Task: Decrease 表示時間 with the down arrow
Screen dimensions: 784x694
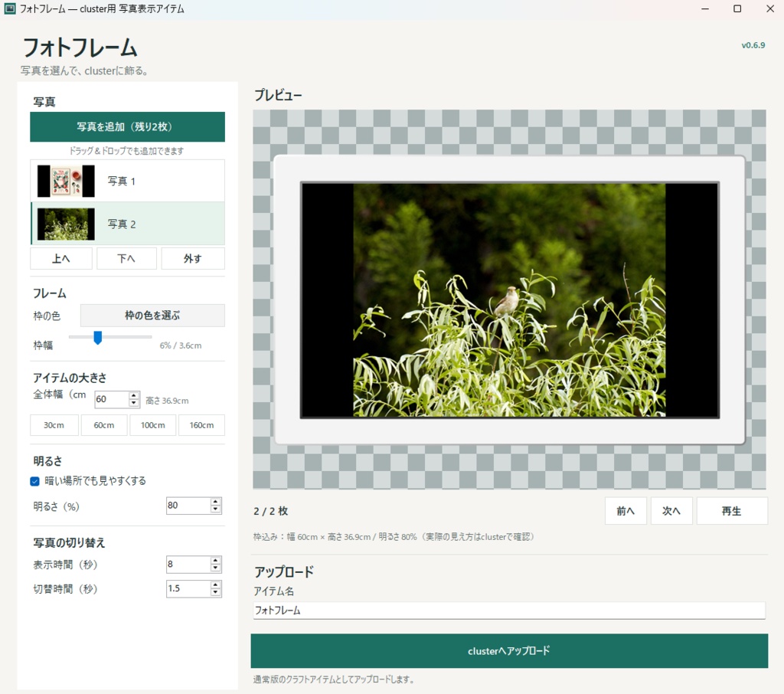Action: pos(215,568)
